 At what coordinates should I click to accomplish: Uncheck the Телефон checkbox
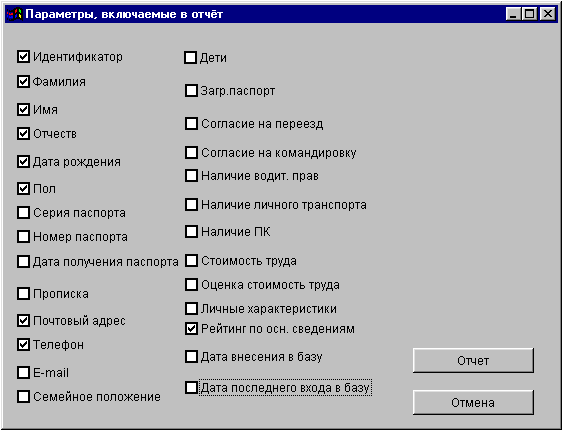[x=23, y=345]
